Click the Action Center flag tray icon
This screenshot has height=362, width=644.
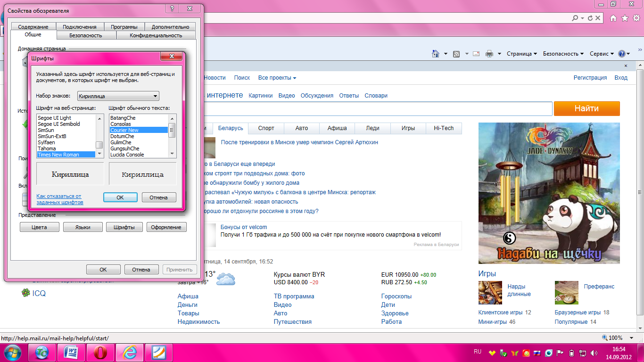(x=561, y=353)
